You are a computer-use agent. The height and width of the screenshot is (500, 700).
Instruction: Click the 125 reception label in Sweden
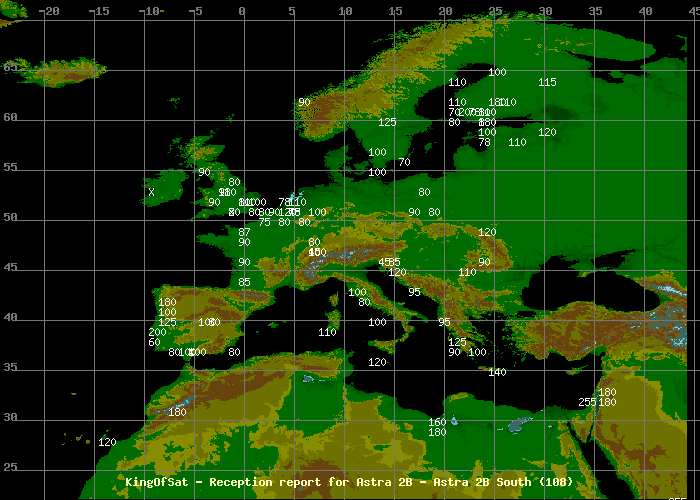387,122
